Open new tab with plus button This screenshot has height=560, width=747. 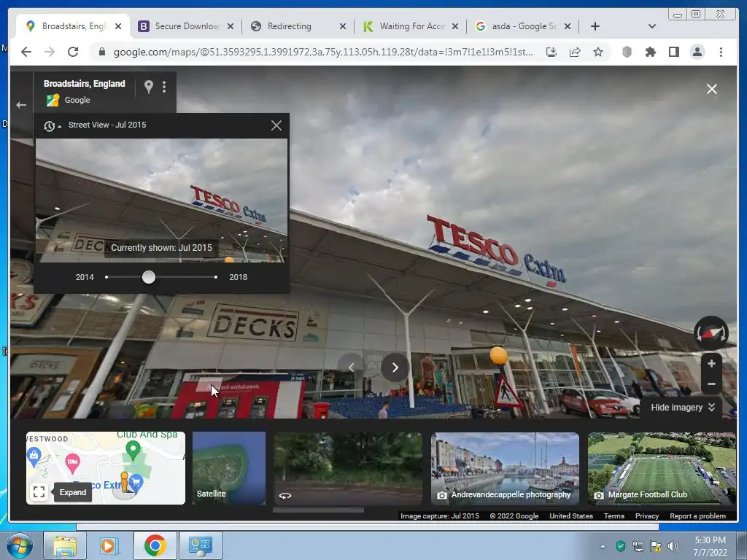coord(595,26)
